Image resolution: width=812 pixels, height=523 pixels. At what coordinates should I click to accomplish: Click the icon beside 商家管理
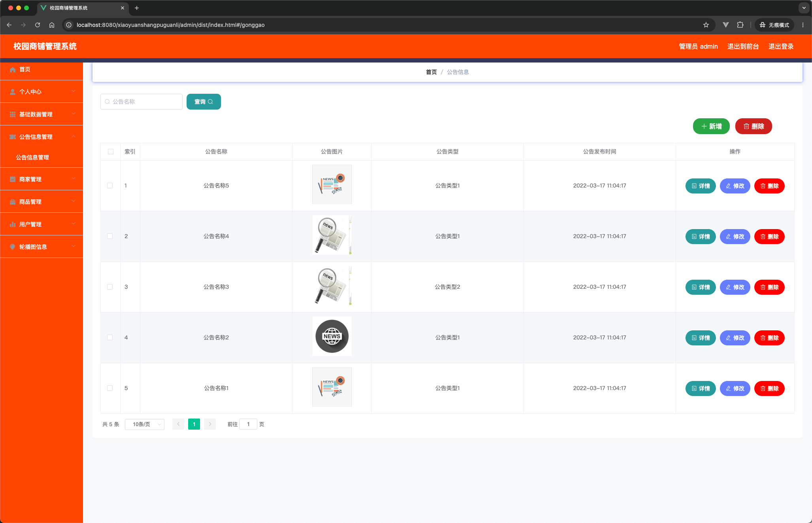click(13, 179)
